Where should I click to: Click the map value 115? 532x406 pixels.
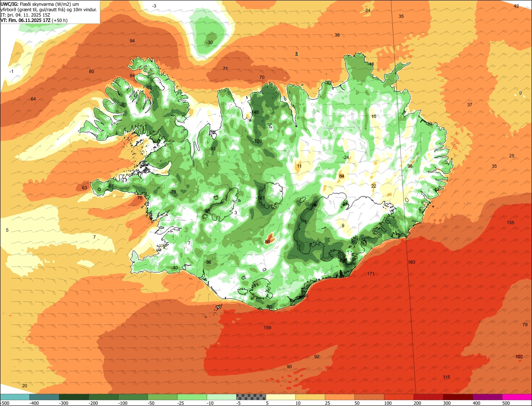[x=446, y=377]
